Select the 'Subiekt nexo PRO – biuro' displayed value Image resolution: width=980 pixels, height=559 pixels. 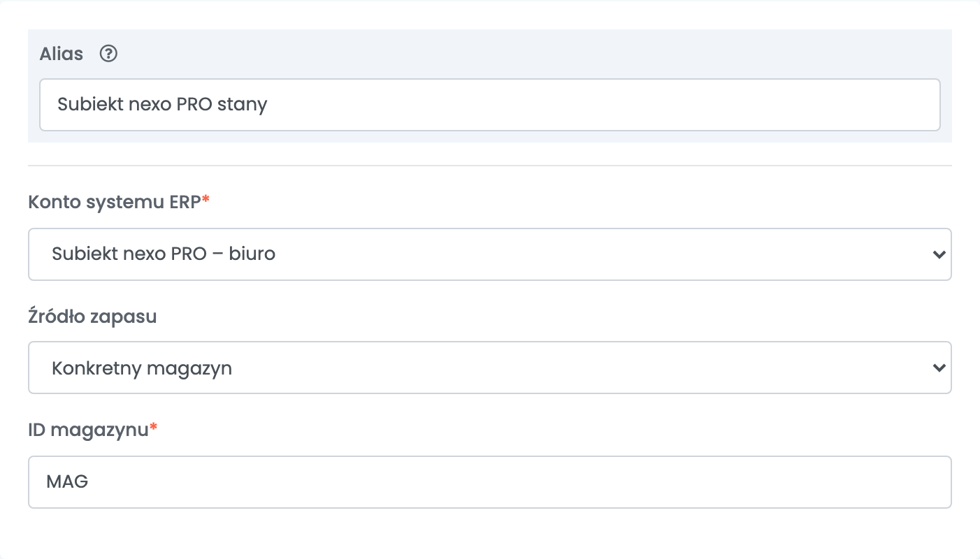164,254
